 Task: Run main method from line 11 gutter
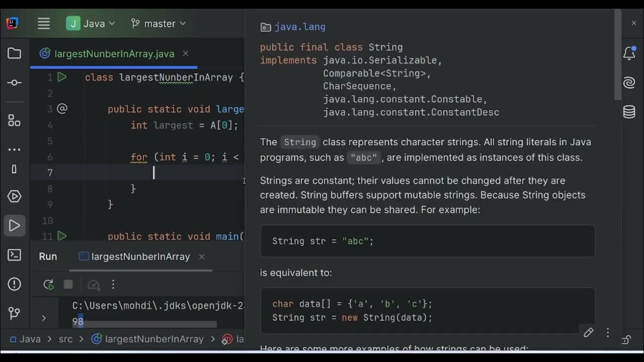tap(62, 236)
